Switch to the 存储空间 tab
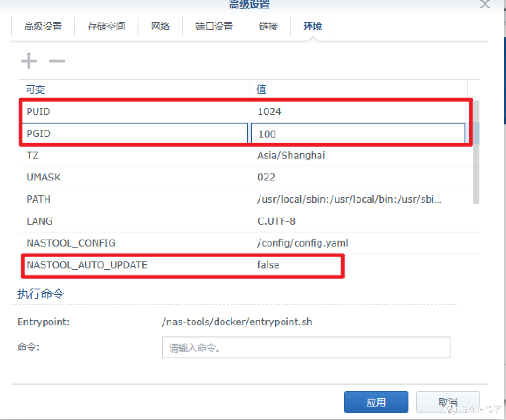The width and height of the screenshot is (506, 420). (x=106, y=27)
